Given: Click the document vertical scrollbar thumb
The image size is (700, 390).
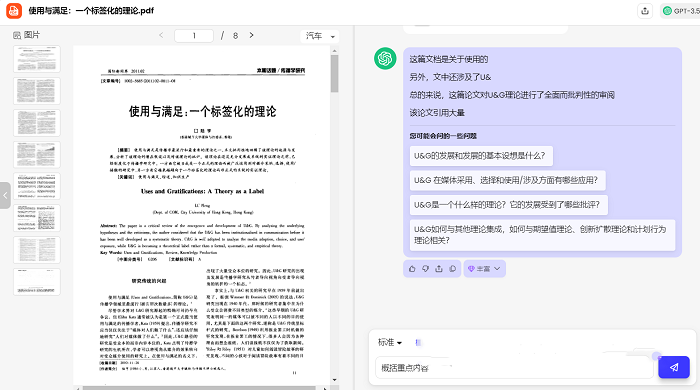Looking at the screenshot, I should [x=334, y=74].
